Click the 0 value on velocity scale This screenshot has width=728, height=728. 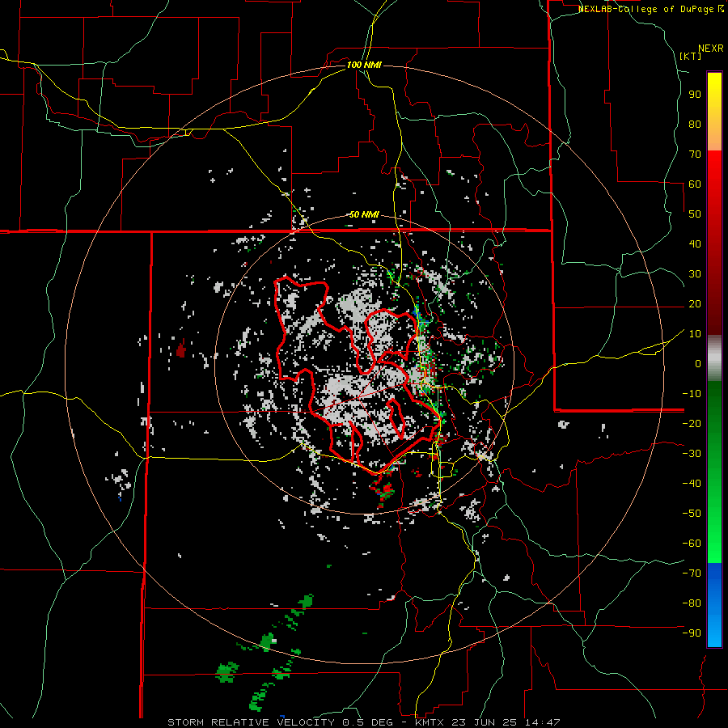(x=698, y=364)
